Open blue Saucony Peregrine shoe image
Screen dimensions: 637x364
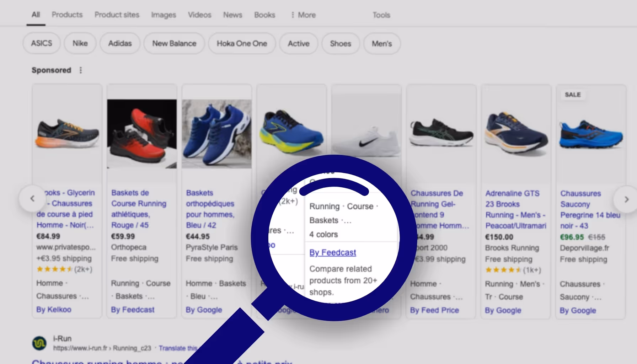[x=591, y=134]
